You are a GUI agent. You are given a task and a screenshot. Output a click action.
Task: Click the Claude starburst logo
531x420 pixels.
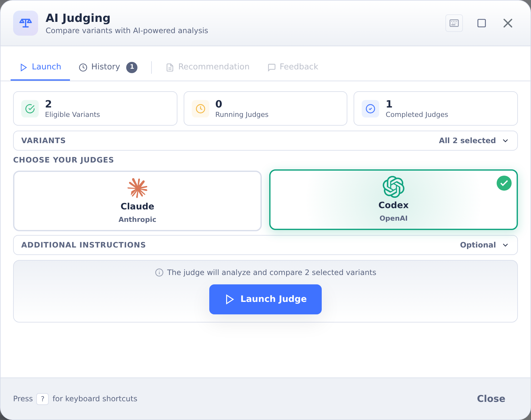[x=137, y=188]
